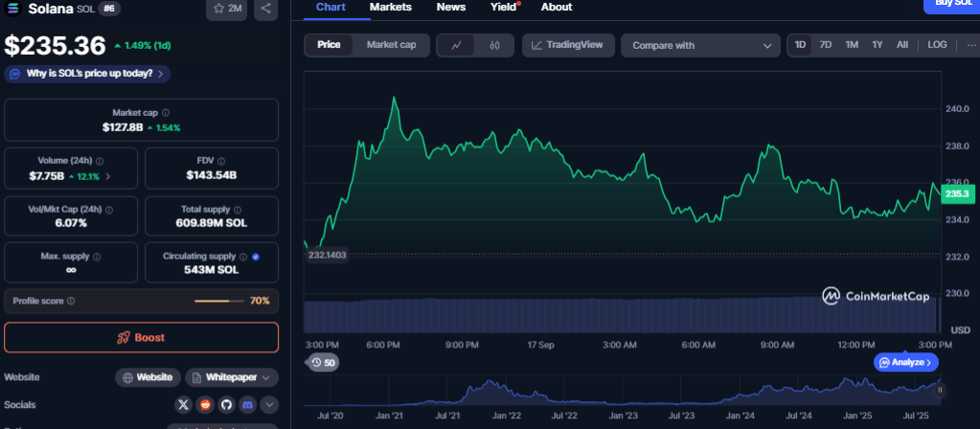
Task: Click the 609.89M SOL total supply value
Action: pyautogui.click(x=212, y=223)
